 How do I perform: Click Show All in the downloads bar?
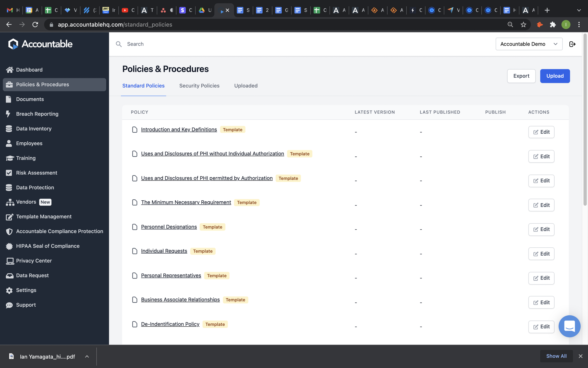[556, 356]
